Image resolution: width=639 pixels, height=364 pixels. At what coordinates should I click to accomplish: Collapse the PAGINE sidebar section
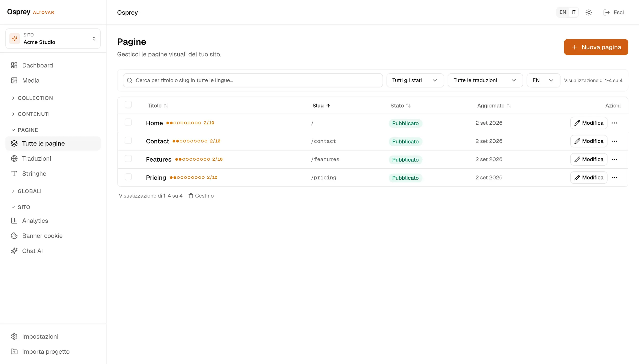[x=25, y=130]
